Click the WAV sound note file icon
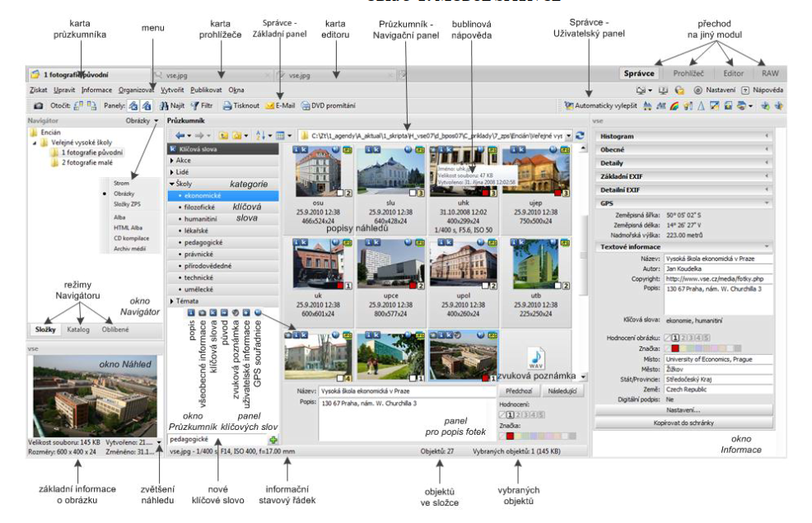The width and height of the screenshot is (812, 523). (x=536, y=358)
